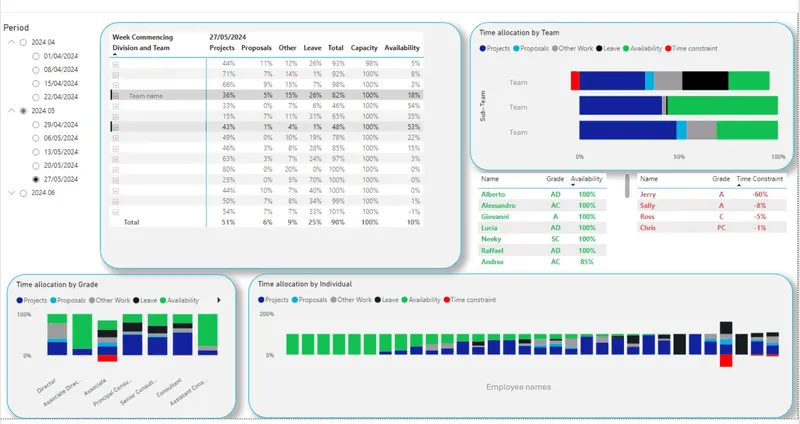Click the Division and Team header
Viewport: 800px width, 424px height.
click(x=141, y=48)
